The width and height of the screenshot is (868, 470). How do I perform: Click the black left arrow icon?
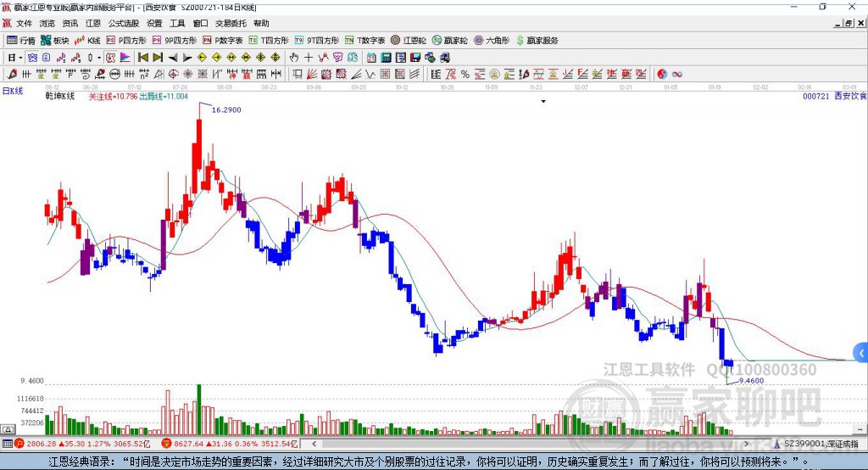173,58
